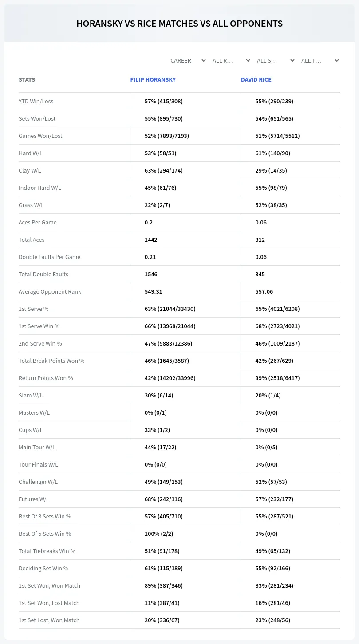Select the Average Opponent Rank row label
Screen dimensions: 359x644
coord(50,291)
